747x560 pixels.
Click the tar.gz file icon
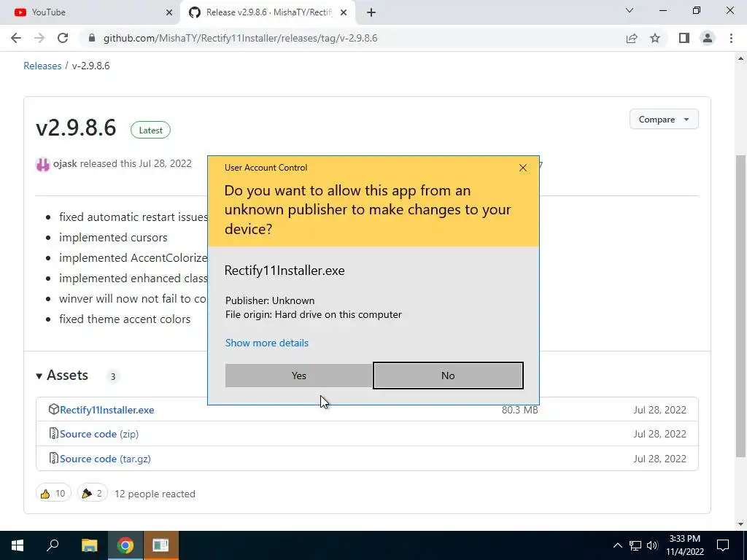54,458
